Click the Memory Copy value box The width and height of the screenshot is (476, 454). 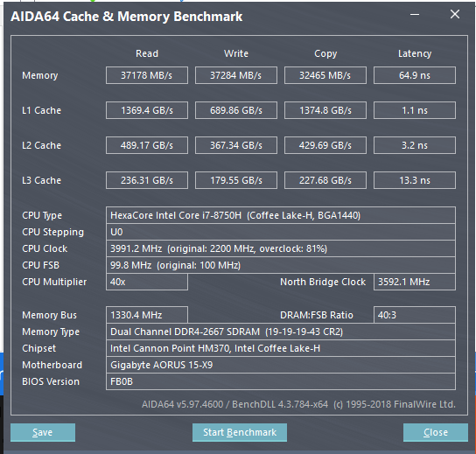click(325, 75)
